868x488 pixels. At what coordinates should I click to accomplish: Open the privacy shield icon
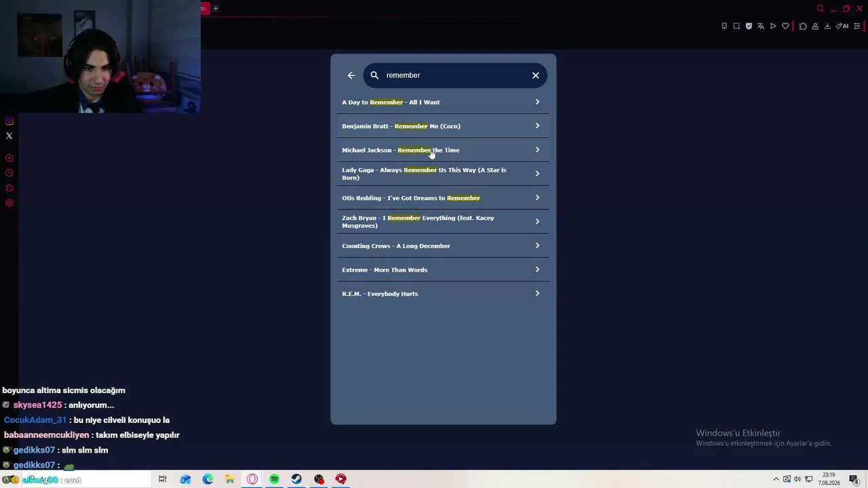coord(749,26)
